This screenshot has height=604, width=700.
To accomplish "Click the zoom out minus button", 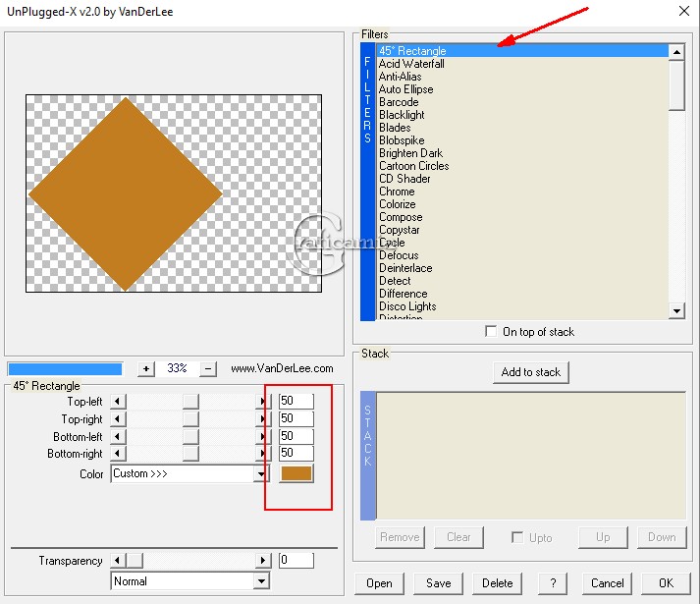I will pos(208,369).
